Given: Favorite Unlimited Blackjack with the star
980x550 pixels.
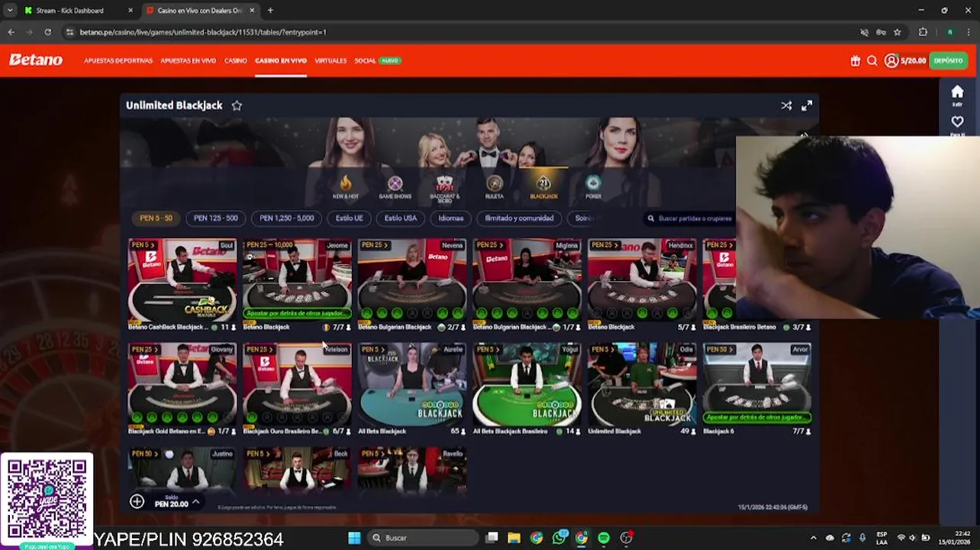Looking at the screenshot, I should (x=237, y=105).
